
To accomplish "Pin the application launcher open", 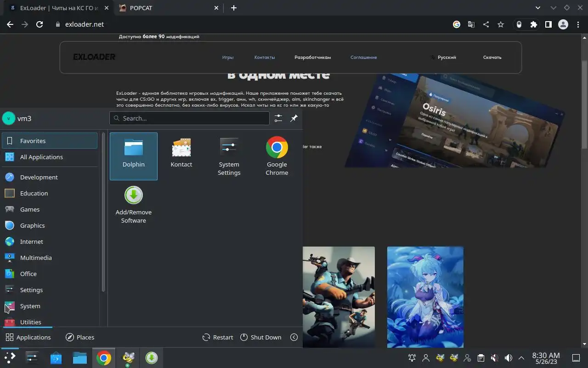I will click(x=294, y=118).
